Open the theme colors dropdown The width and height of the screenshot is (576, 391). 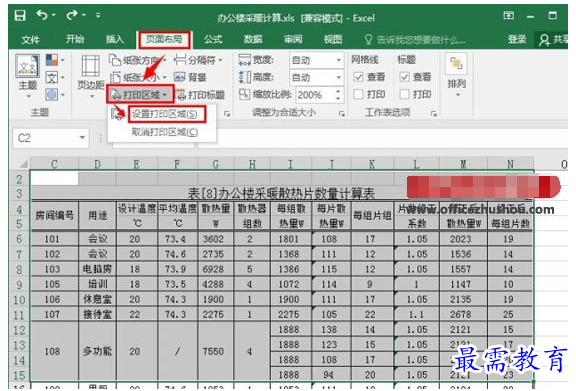click(55, 60)
